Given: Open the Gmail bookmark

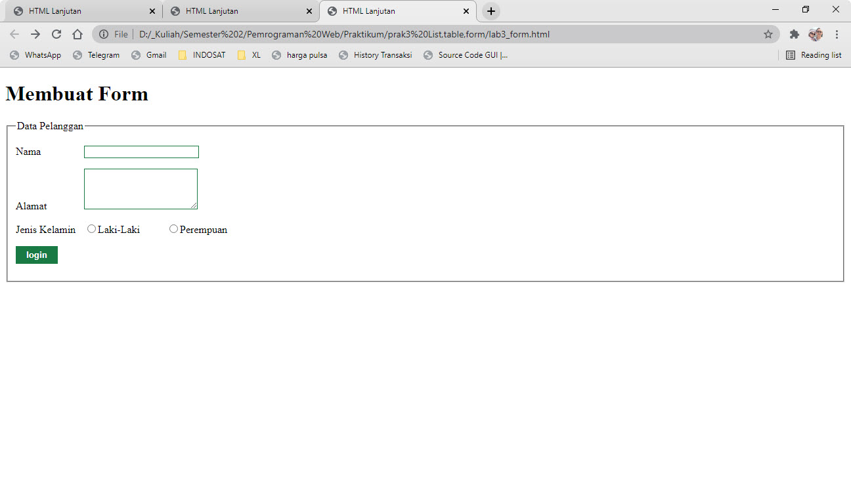Looking at the screenshot, I should [x=149, y=55].
